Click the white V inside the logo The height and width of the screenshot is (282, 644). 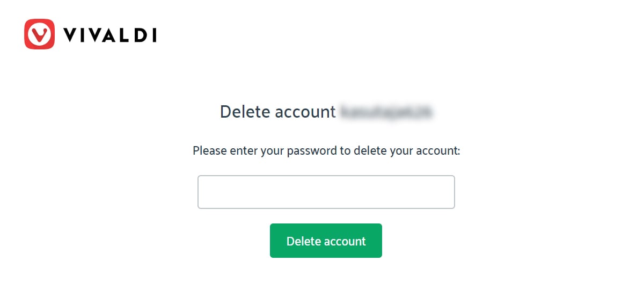click(39, 35)
